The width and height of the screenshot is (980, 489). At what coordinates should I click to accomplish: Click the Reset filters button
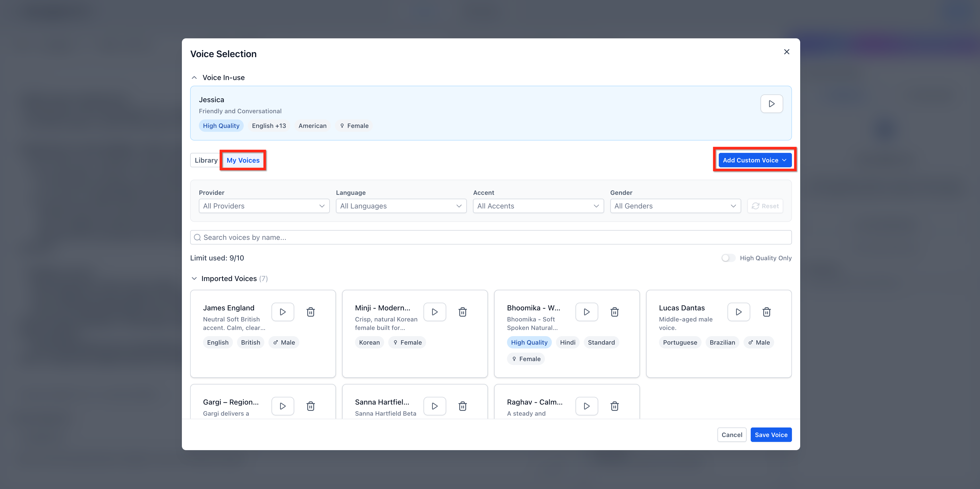765,206
